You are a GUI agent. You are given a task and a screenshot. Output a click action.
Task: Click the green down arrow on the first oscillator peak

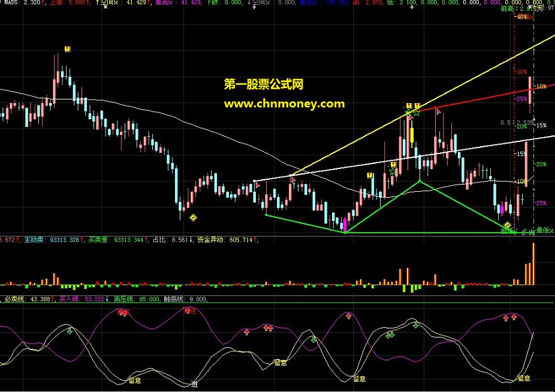[70, 331]
